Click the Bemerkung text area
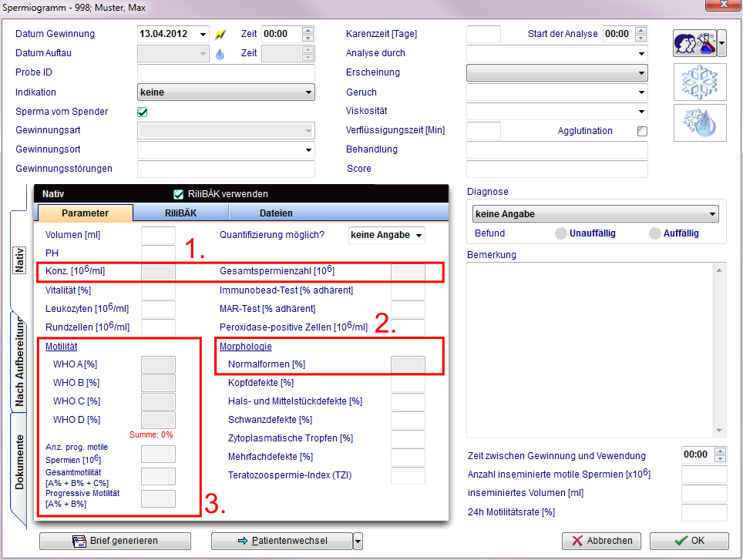 [x=590, y=350]
